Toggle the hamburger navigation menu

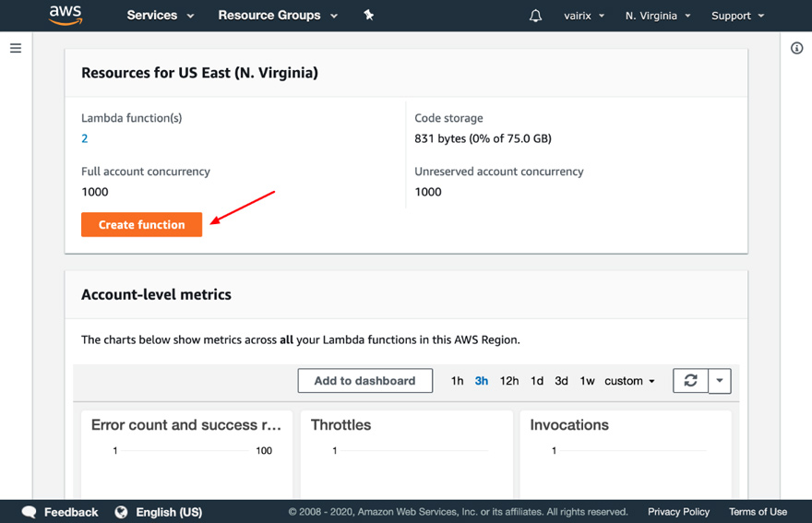[x=16, y=48]
